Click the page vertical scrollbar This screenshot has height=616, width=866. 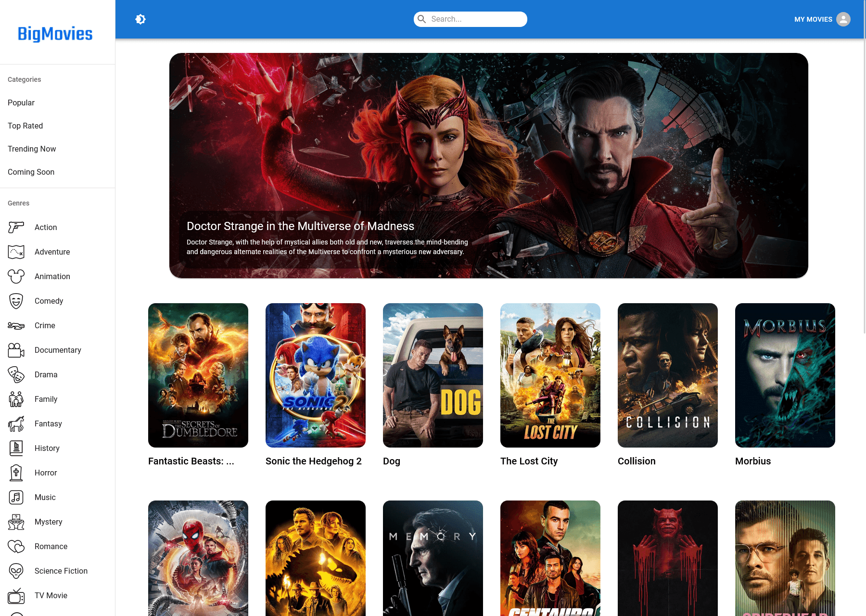(864, 166)
